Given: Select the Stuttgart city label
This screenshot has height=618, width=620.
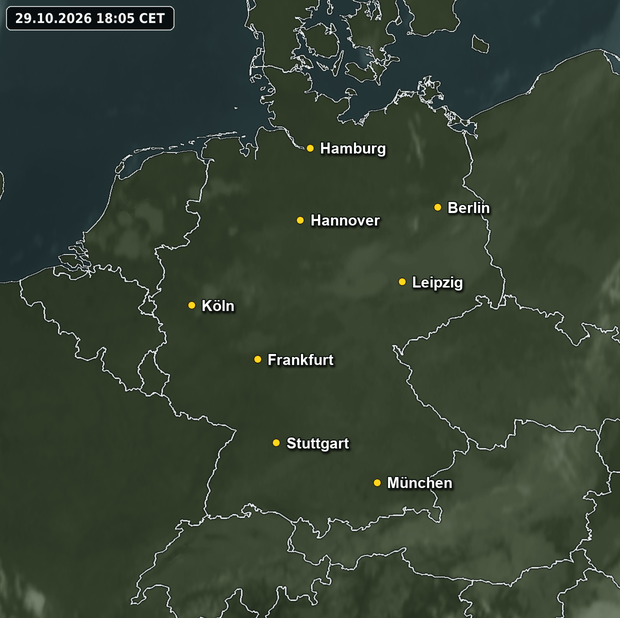Looking at the screenshot, I should point(318,444).
